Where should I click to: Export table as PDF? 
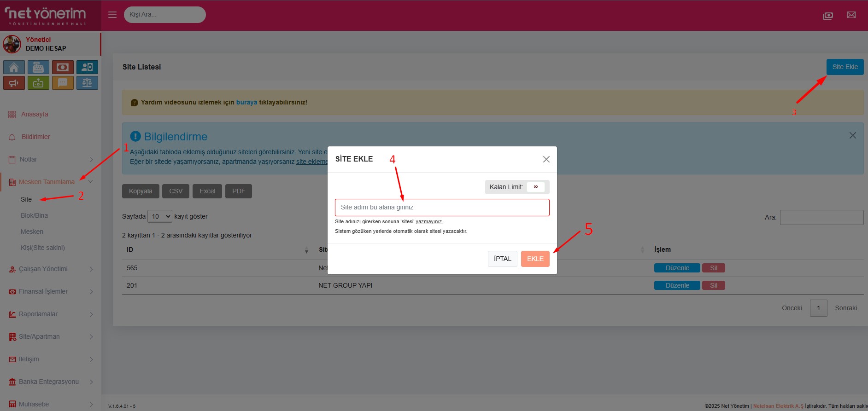239,191
